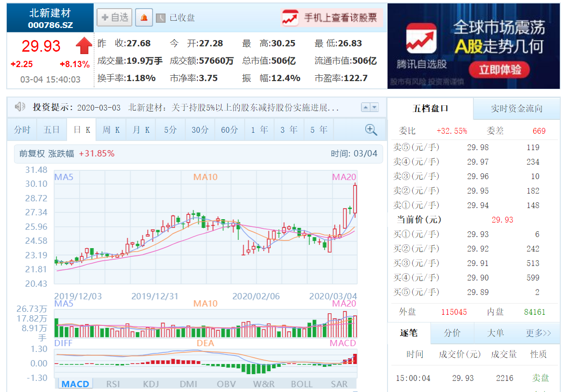Click the 卖⑤ ask row at 29.98

click(474, 147)
